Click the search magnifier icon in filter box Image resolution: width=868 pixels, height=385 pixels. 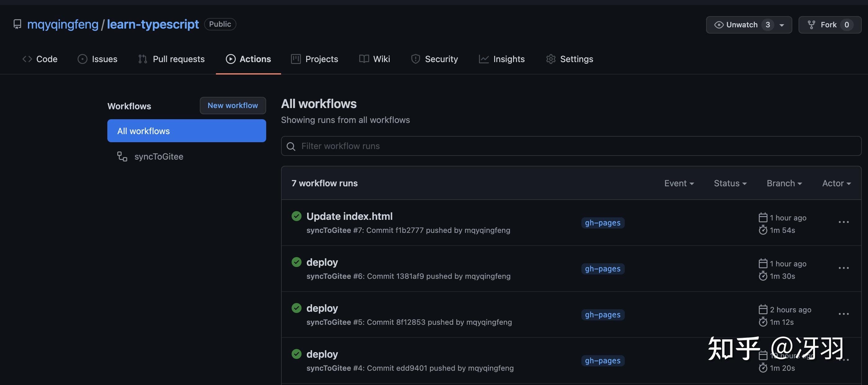pos(291,146)
